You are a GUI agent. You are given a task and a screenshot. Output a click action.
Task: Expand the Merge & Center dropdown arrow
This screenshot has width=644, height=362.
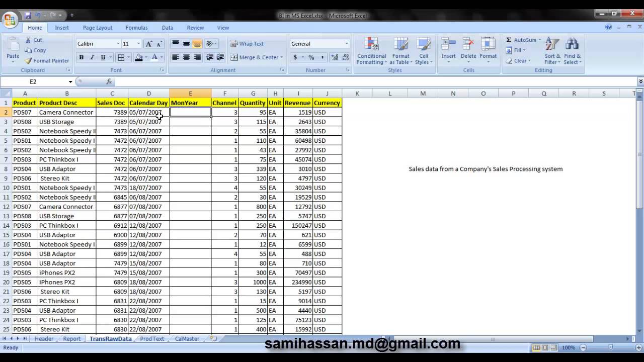281,57
